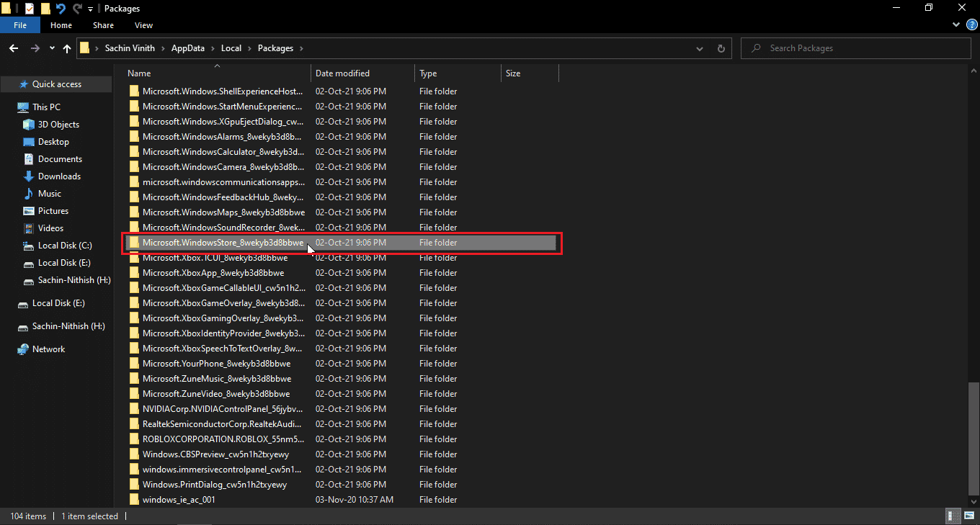Click Redo in the quick access toolbar
This screenshot has height=525, width=980.
coord(76,9)
